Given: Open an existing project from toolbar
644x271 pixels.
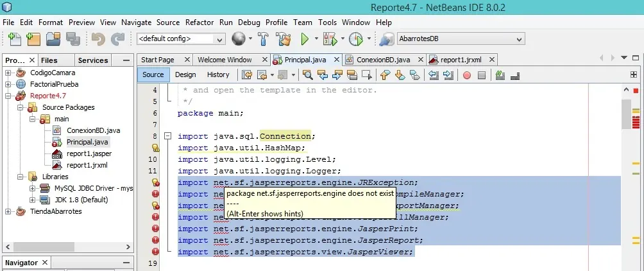Looking at the screenshot, I should click(x=53, y=39).
